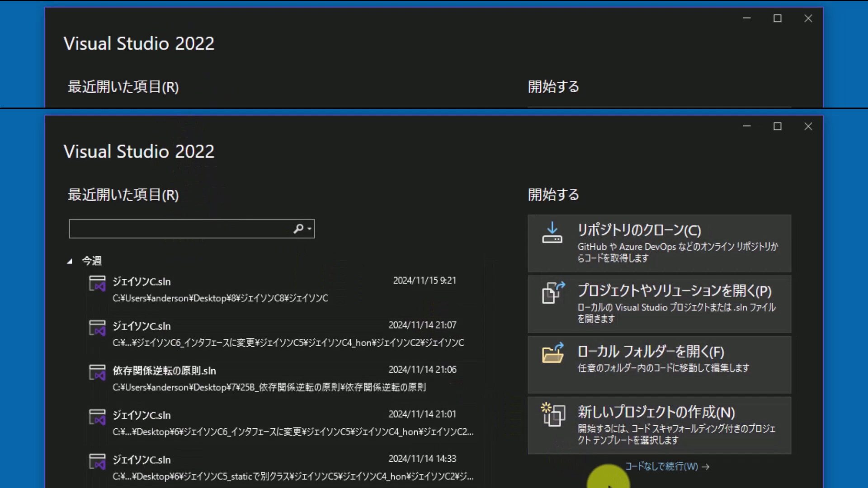
Task: Click solution icon of ジェイソンC.sln dated 2024/11/14 21:07
Action: click(x=97, y=328)
